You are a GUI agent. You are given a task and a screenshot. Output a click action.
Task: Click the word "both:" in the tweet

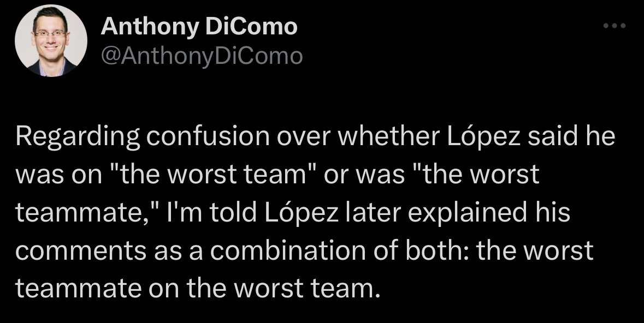[439, 250]
